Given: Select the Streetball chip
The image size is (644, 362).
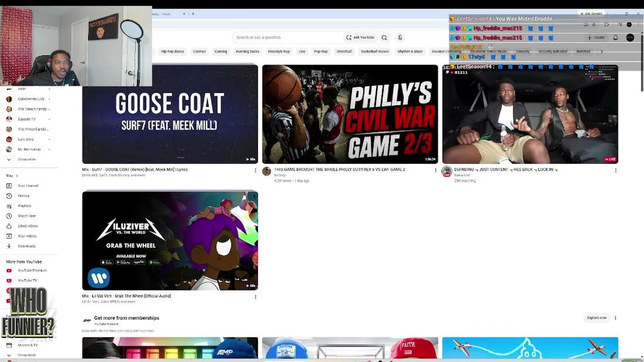Looking at the screenshot, I should pyautogui.click(x=344, y=51).
